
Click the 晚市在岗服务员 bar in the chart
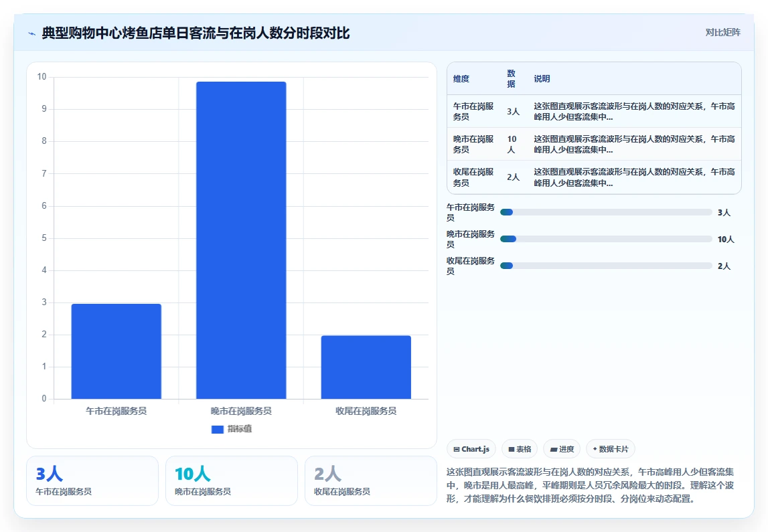(241, 240)
